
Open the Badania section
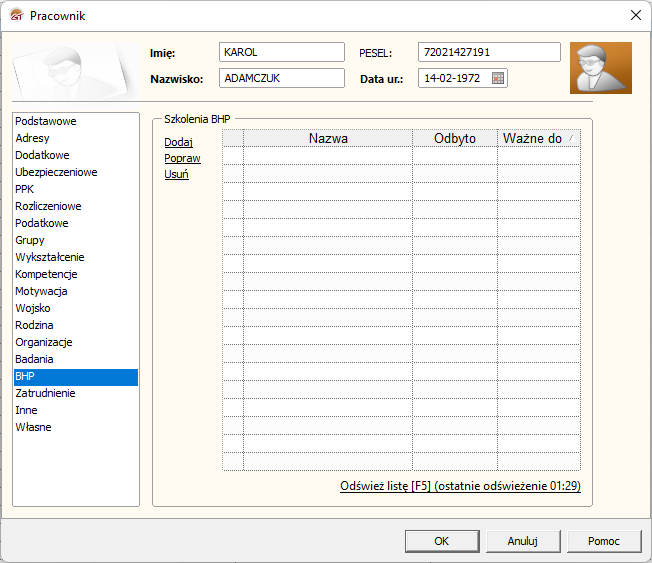(35, 359)
